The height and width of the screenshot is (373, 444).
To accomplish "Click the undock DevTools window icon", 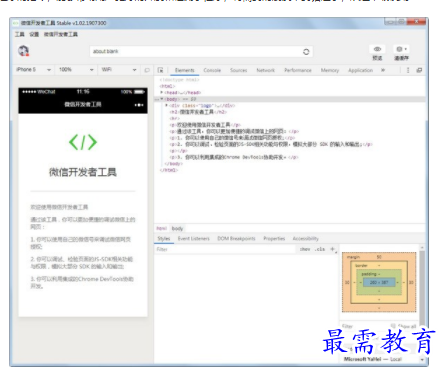I will [x=419, y=70].
